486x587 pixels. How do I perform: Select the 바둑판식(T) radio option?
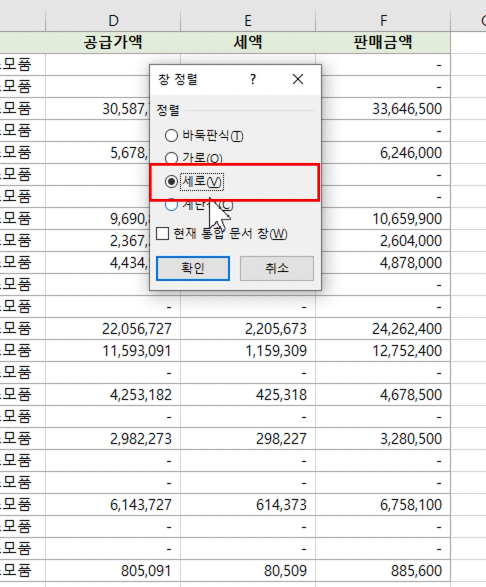coord(204,136)
